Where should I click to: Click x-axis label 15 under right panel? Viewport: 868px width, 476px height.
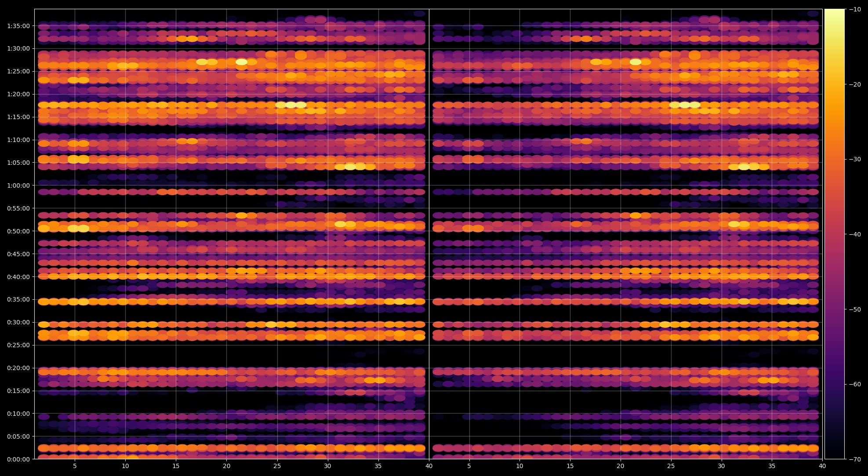570,466
